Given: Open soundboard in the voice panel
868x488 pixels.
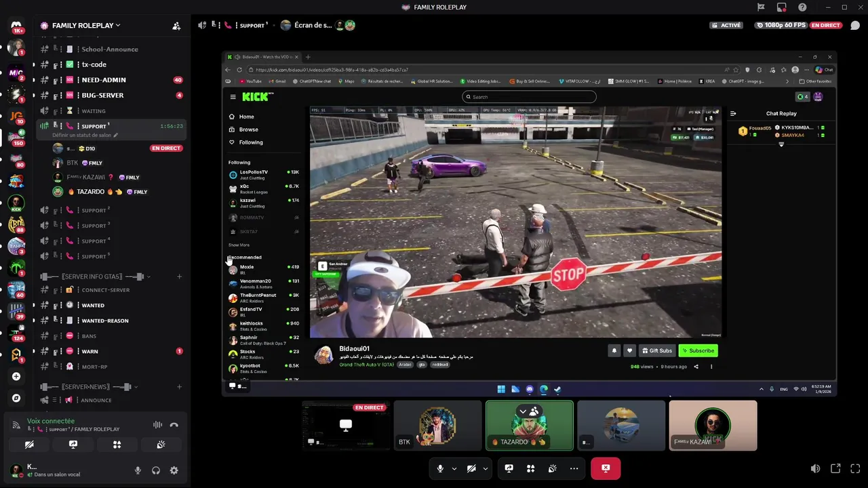Looking at the screenshot, I should coord(161,445).
